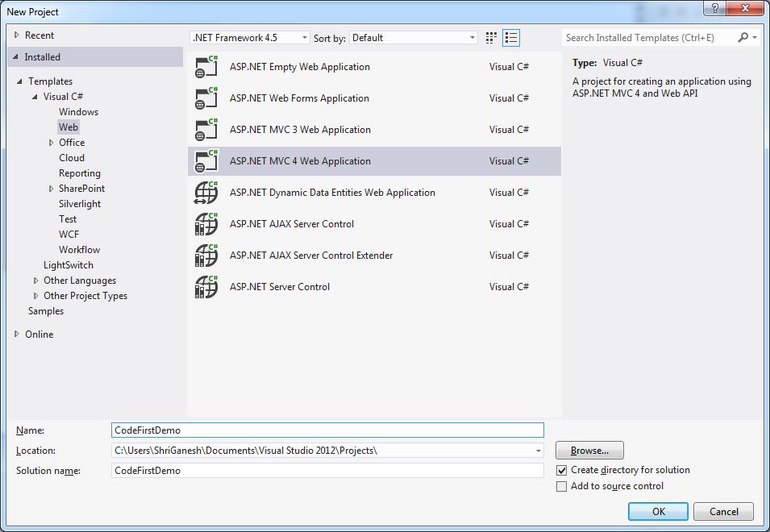Switch to small icons view
Viewport: 770px width, 532px height.
[492, 38]
